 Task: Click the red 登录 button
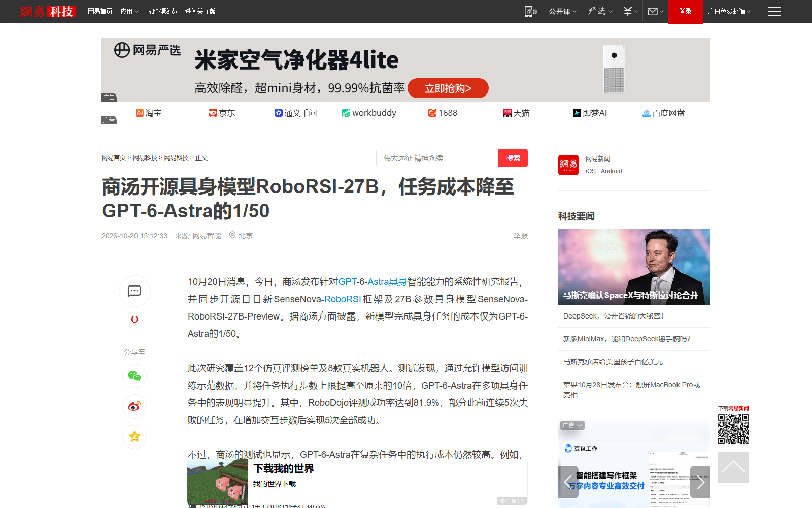[685, 12]
